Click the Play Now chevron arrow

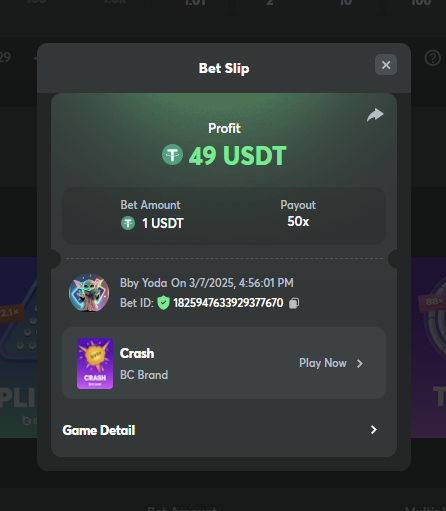point(360,363)
